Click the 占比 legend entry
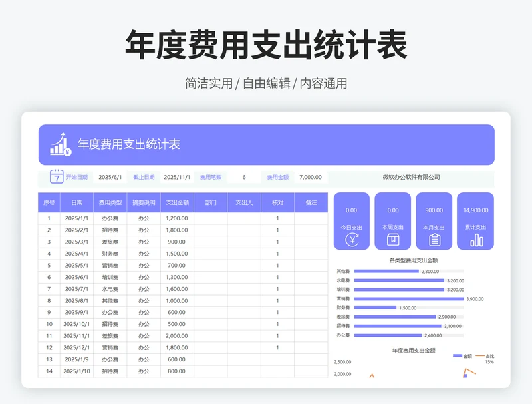Image resolution: width=532 pixels, height=404 pixels. [x=485, y=356]
